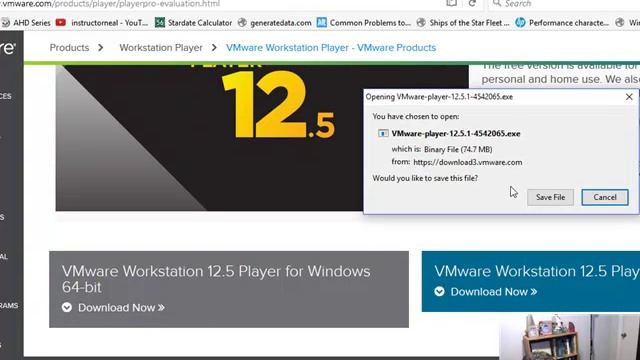Click the browser reload button
640x360 pixels.
pos(472,4)
